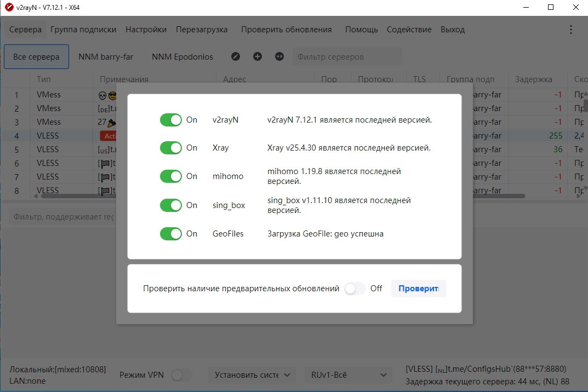Enable the pre-release updates check toggle
588x392 pixels.
tap(355, 289)
